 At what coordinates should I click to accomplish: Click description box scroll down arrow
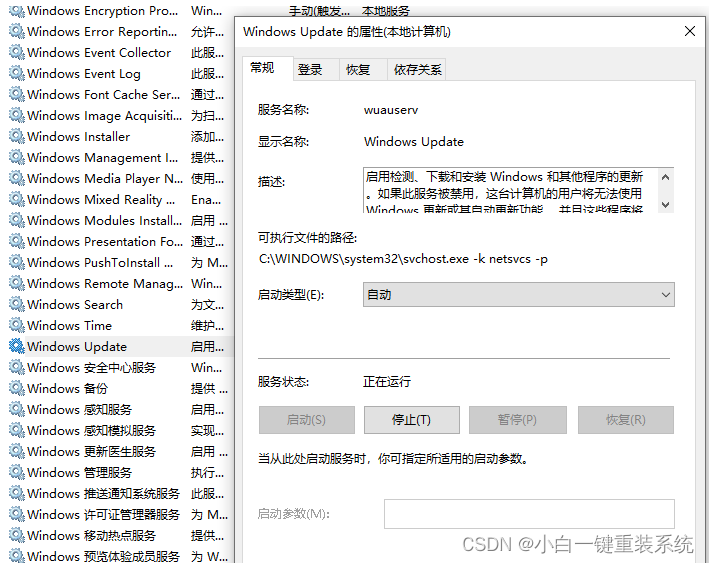tap(665, 204)
